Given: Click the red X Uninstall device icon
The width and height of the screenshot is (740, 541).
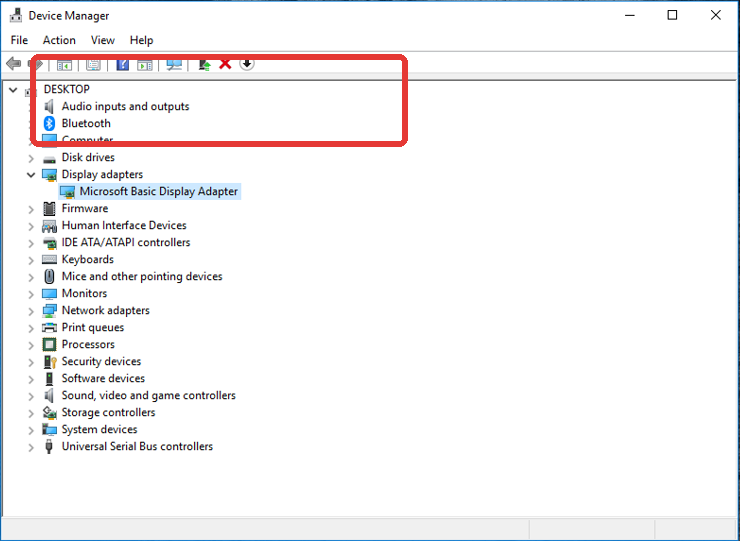Looking at the screenshot, I should pyautogui.click(x=225, y=64).
